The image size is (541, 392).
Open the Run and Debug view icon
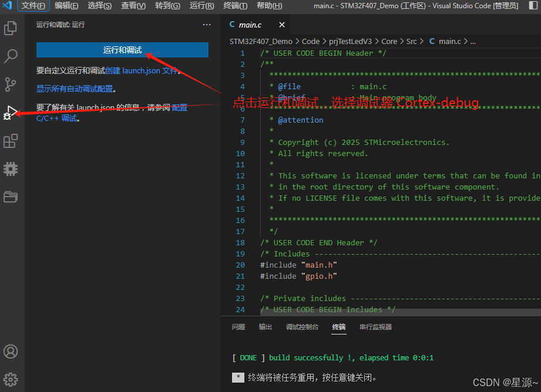coord(11,113)
